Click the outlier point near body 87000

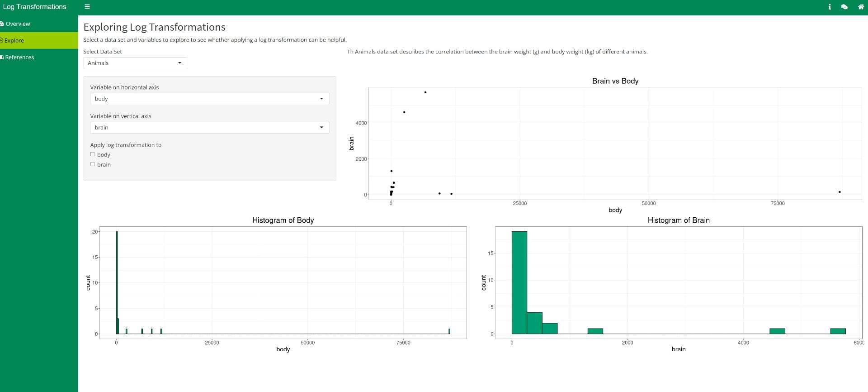click(840, 192)
